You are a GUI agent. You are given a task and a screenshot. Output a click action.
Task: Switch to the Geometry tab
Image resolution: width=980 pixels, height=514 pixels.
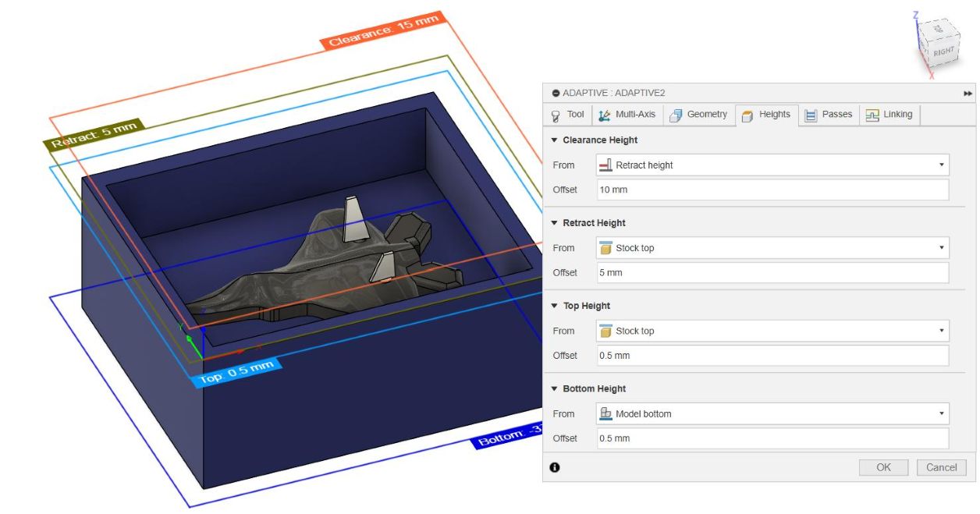click(698, 115)
